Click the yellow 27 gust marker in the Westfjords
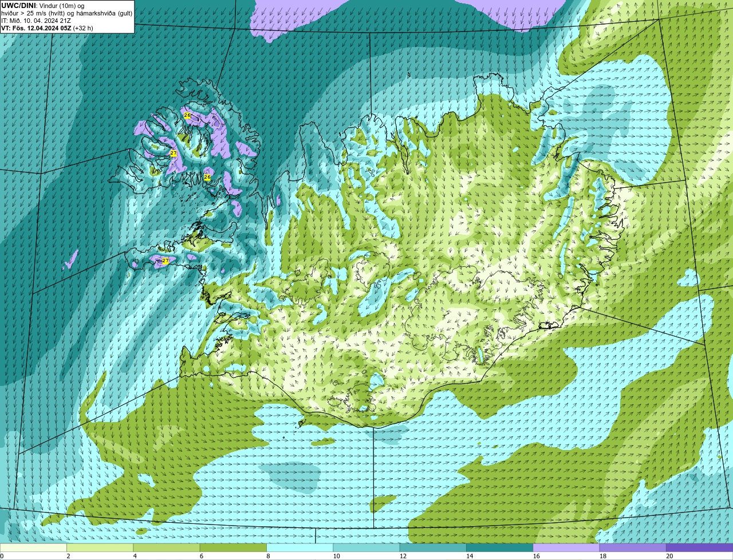733x560 pixels. [x=174, y=153]
